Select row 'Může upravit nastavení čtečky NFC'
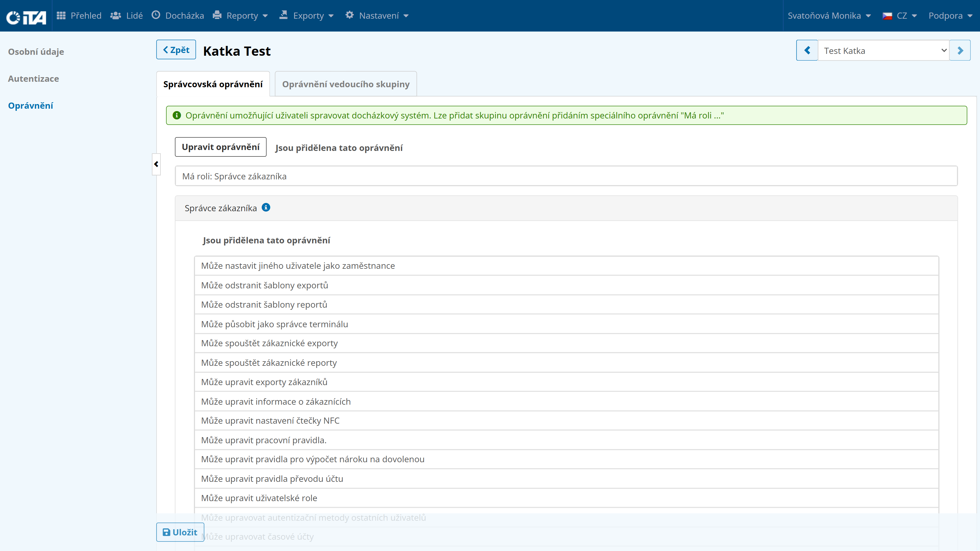Image resolution: width=980 pixels, height=551 pixels. point(567,421)
